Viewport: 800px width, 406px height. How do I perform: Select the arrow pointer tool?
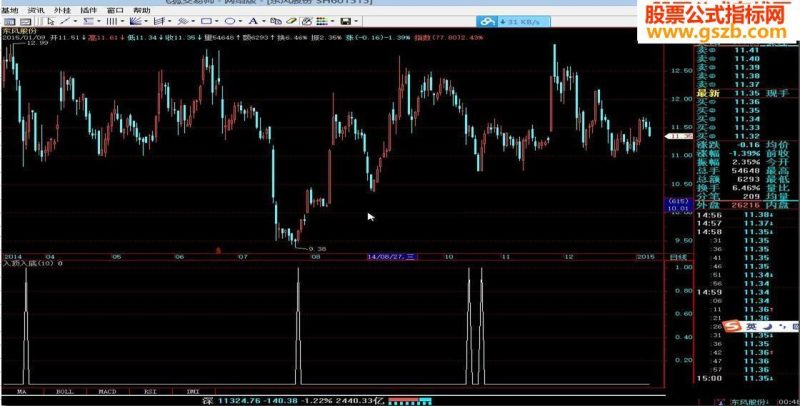pyautogui.click(x=51, y=21)
